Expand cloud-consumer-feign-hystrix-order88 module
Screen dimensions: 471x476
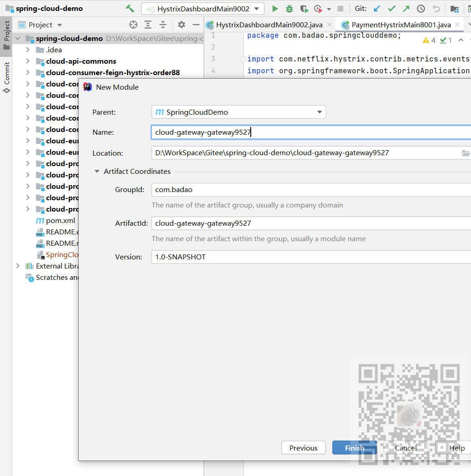[28, 72]
